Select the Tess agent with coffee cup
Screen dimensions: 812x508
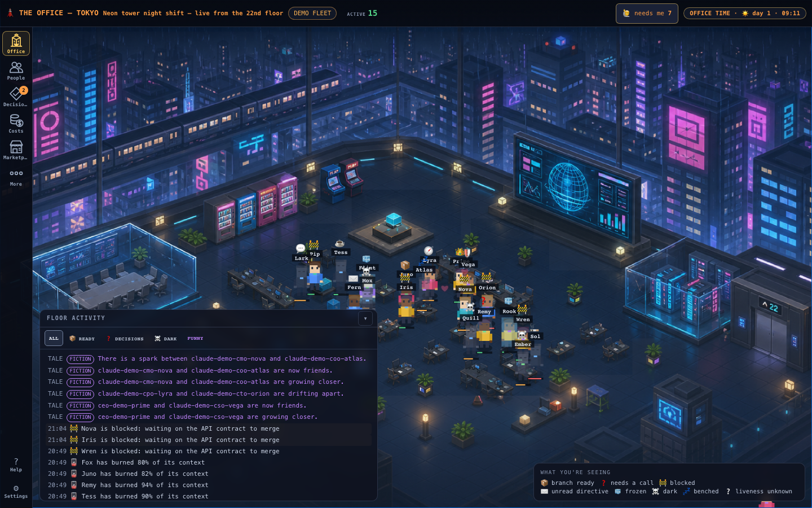[x=341, y=252]
